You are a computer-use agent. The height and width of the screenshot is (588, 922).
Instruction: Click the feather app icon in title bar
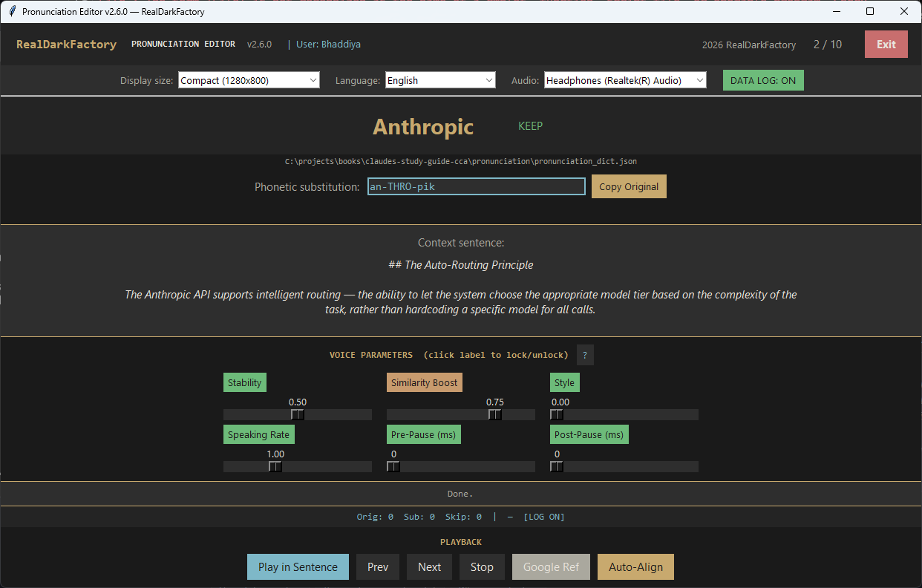12,11
